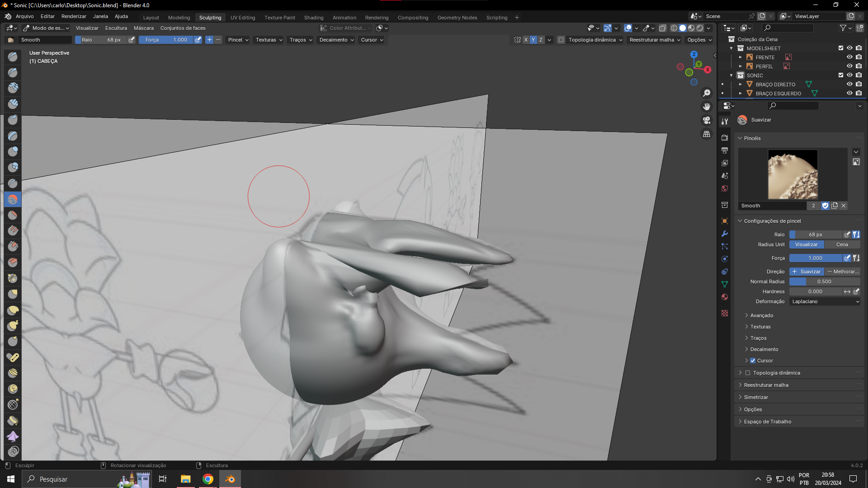Click the Chrome icon in the taskbar
Viewport: 868px width, 488px height.
(208, 479)
